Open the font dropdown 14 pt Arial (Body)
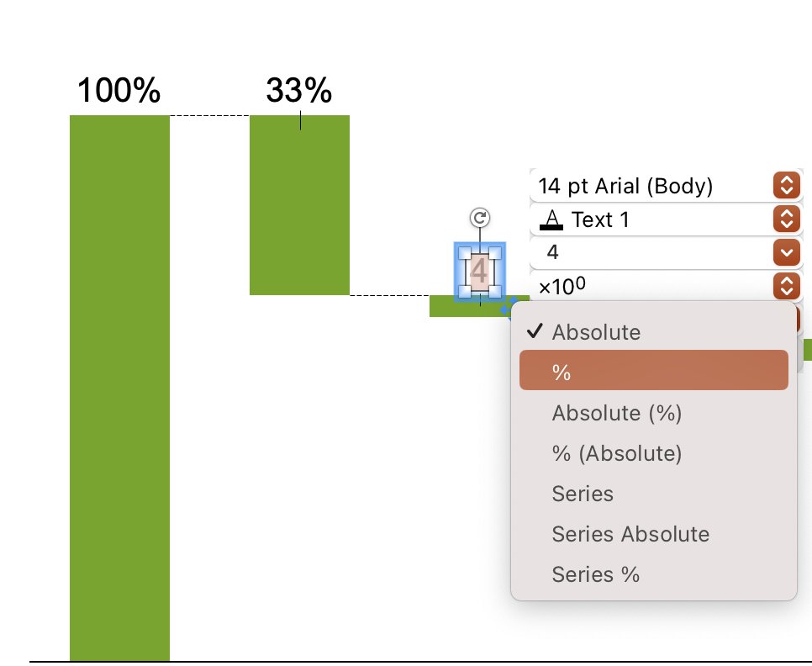Image resolution: width=812 pixels, height=666 pixels. (666, 185)
